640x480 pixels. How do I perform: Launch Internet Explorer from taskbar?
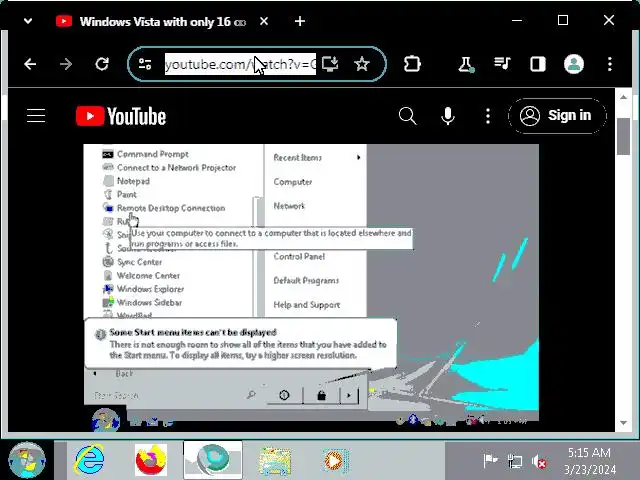tap(89, 460)
